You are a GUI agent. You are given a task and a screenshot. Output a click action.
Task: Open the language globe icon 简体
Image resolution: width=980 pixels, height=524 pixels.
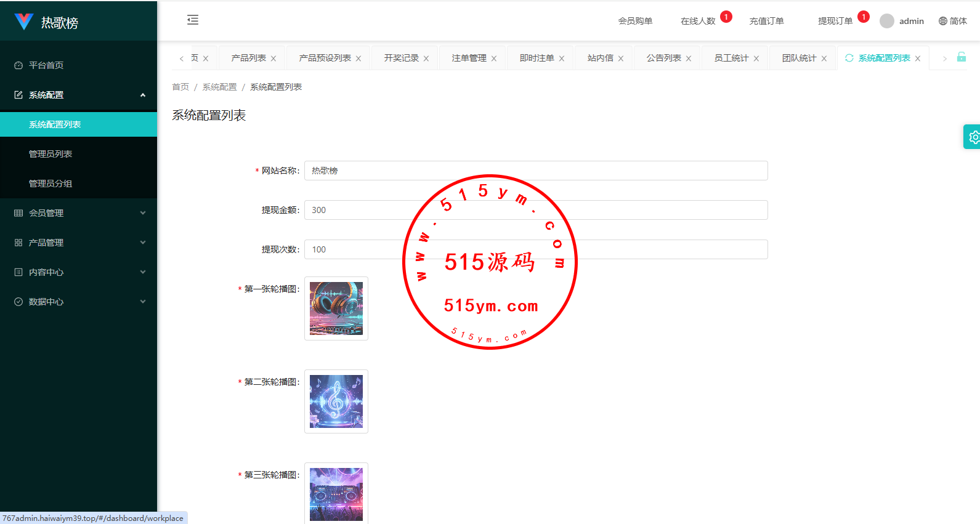pyautogui.click(x=952, y=21)
